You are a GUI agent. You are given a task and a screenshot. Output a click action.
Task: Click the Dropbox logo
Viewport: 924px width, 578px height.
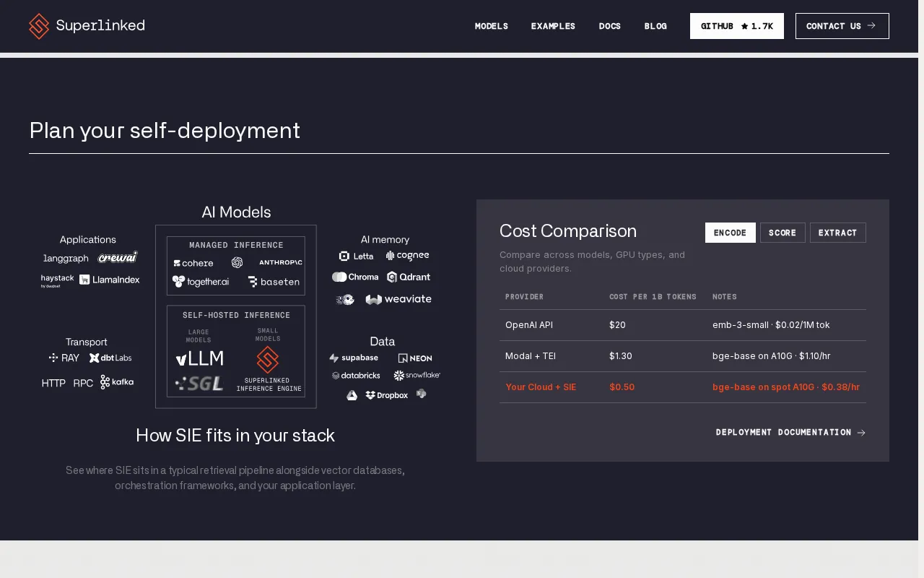[387, 395]
